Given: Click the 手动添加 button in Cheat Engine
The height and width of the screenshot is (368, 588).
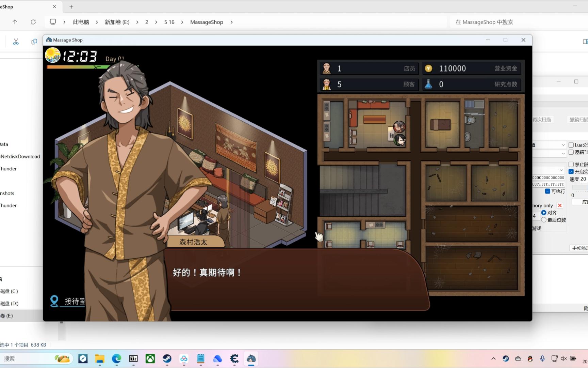Looking at the screenshot, I should point(579,248).
